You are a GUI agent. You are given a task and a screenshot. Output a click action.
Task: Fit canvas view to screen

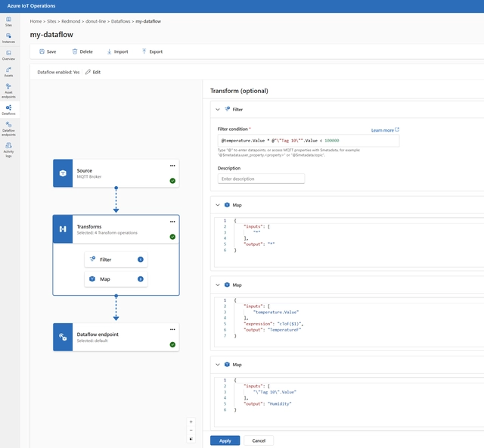191,439
